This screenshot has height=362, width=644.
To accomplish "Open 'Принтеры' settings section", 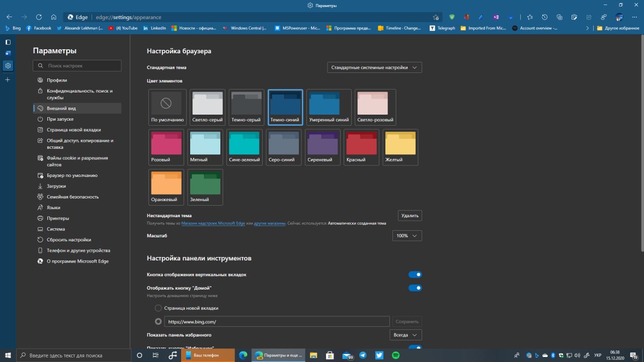I will click(77, 218).
